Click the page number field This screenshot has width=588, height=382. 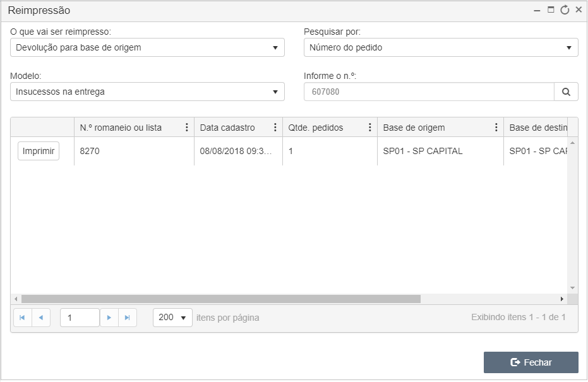coord(80,318)
